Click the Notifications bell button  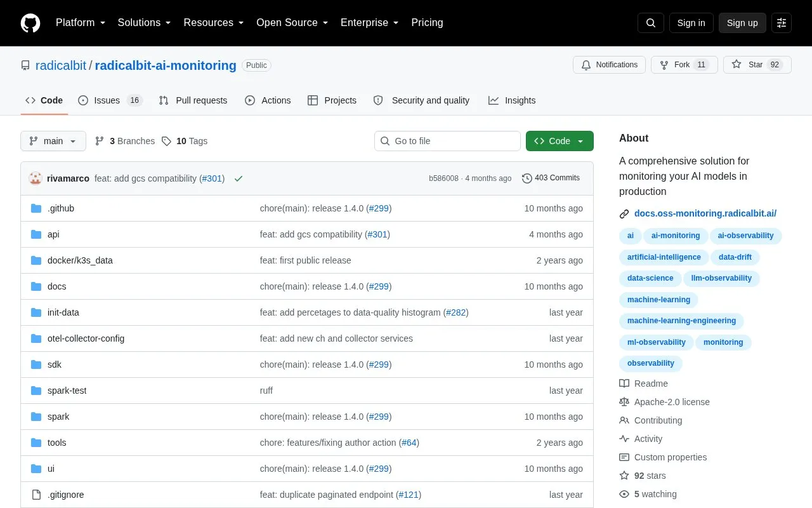click(609, 65)
